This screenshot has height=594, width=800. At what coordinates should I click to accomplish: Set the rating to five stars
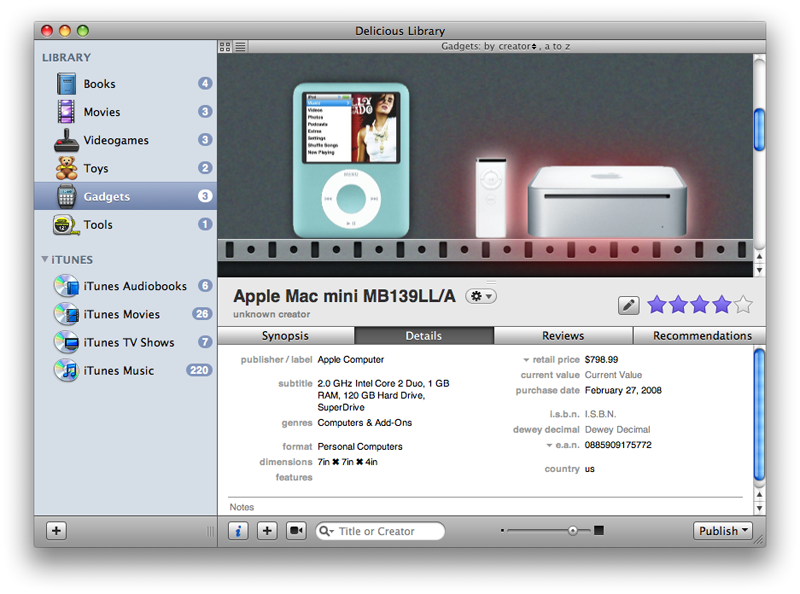click(743, 305)
